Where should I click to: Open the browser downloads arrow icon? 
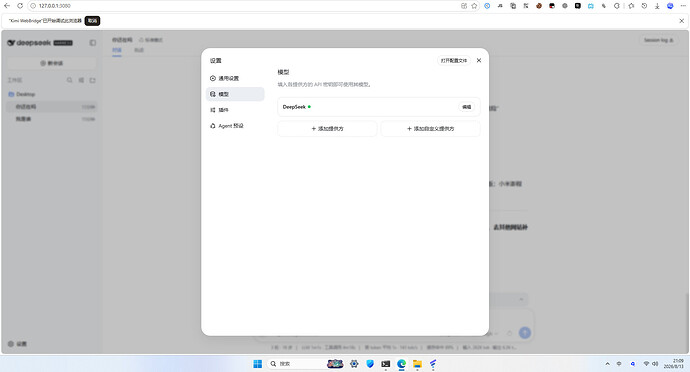tap(657, 6)
